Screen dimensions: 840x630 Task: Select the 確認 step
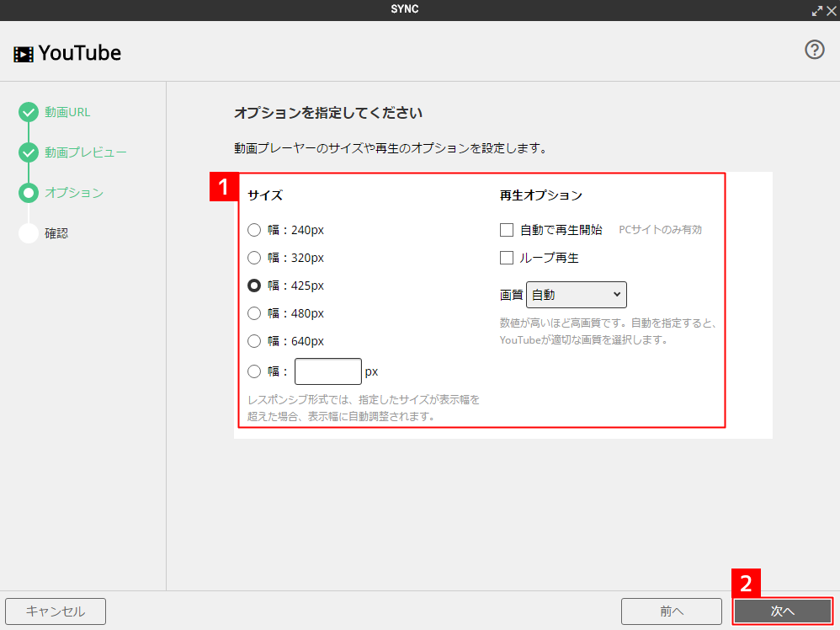click(x=56, y=233)
